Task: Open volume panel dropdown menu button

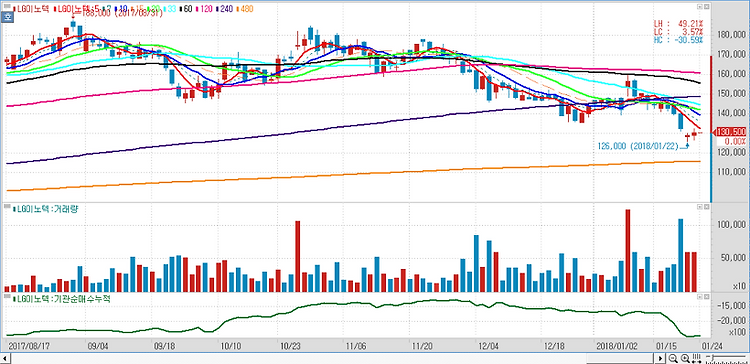Action: (x=700, y=207)
